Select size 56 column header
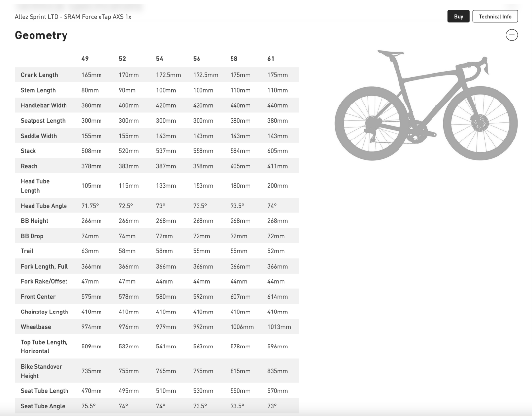The image size is (532, 416). click(197, 58)
